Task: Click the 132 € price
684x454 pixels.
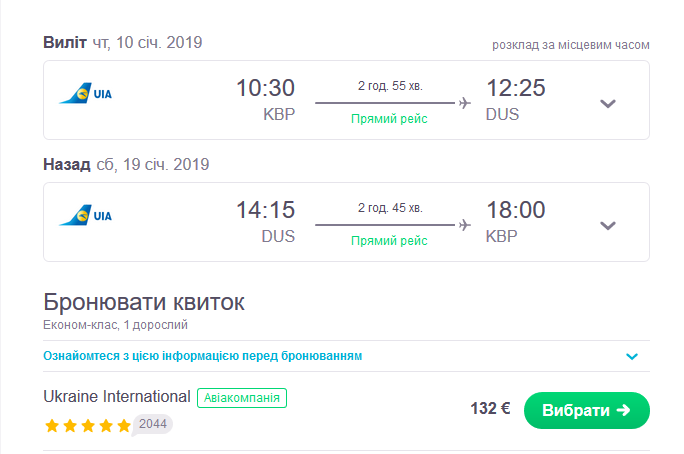Action: (x=490, y=409)
